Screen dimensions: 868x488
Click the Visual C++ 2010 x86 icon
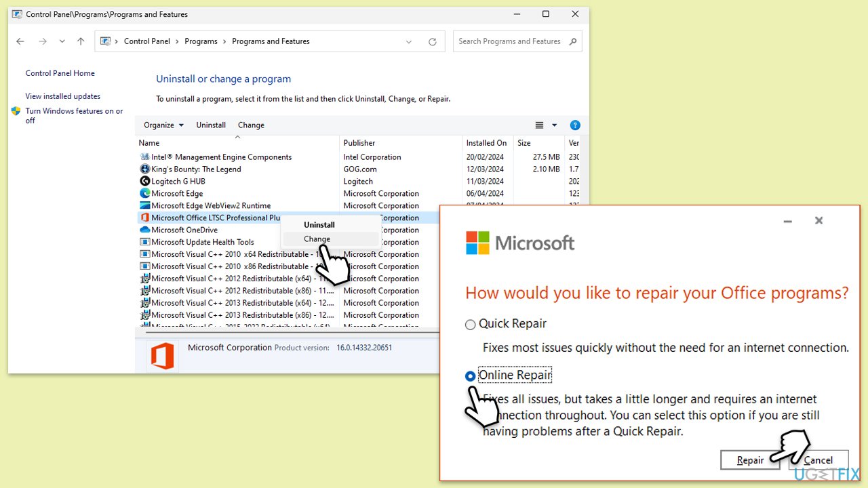[144, 266]
